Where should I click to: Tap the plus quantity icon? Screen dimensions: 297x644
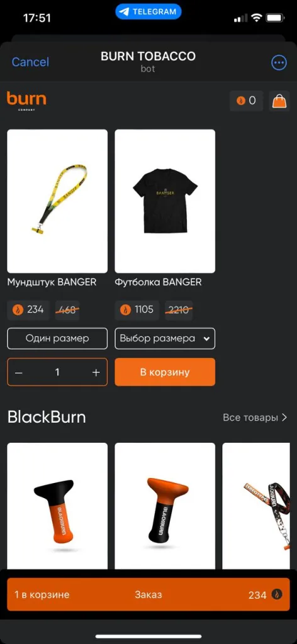click(96, 372)
